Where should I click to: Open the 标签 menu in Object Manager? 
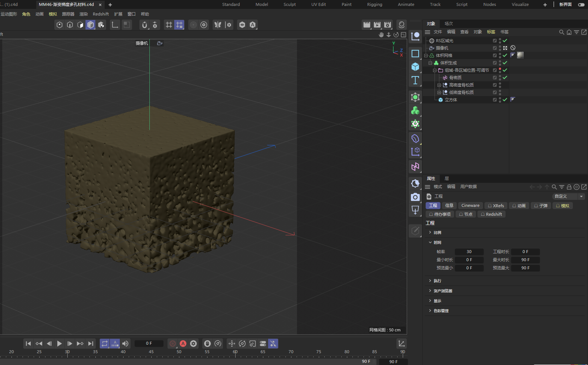click(x=491, y=32)
